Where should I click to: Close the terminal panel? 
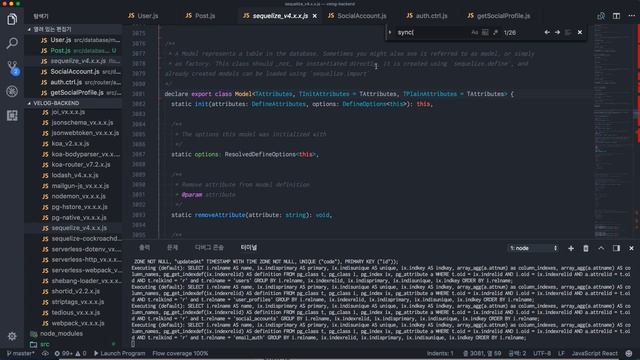pyautogui.click(x=631, y=248)
